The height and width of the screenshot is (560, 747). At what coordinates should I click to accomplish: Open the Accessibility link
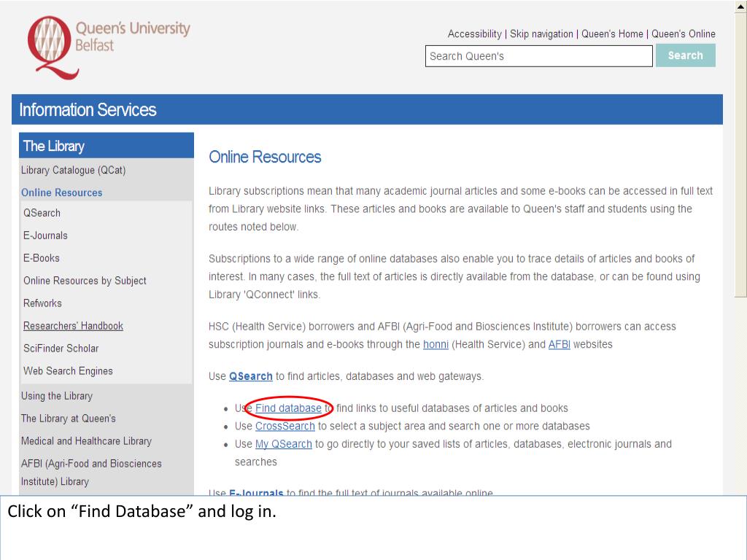[x=474, y=34]
